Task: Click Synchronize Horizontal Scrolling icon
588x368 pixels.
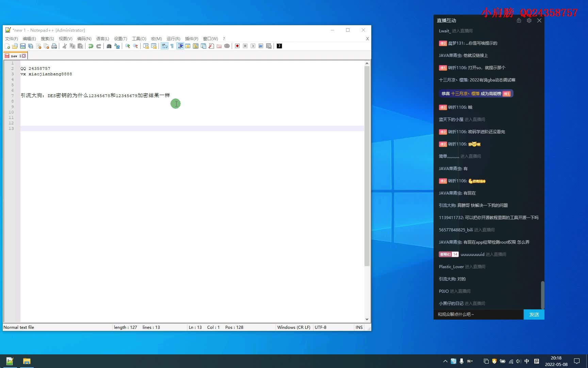Action: point(153,46)
